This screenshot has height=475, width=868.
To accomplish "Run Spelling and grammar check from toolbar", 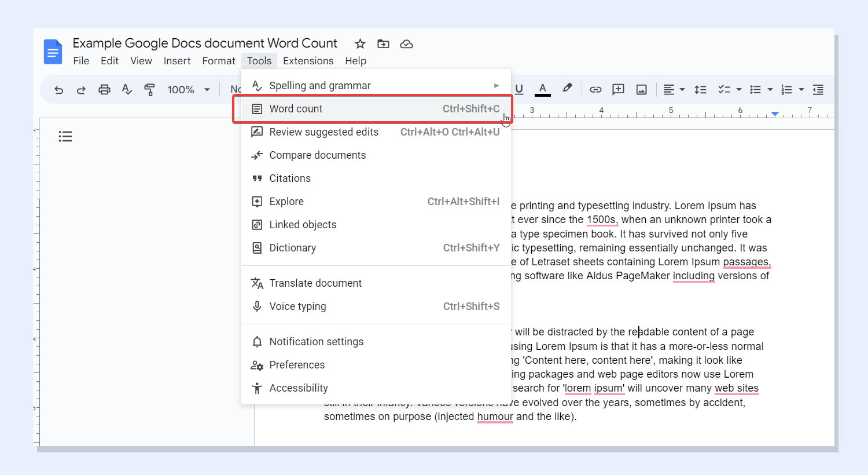I will tap(127, 89).
